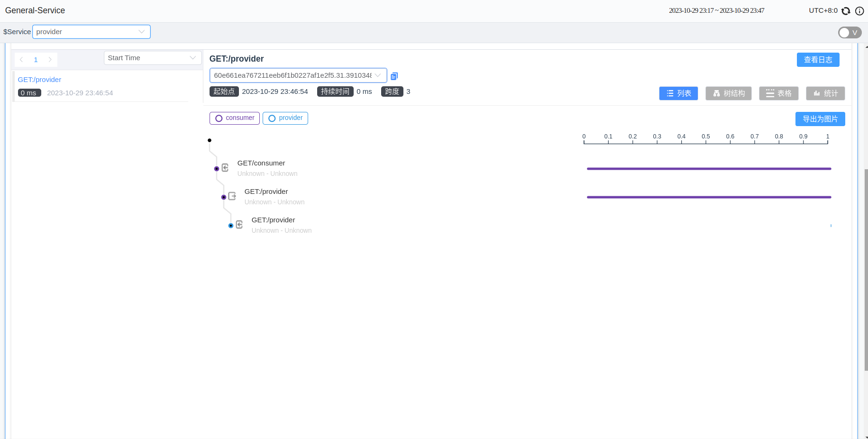Open the info icon in the top bar
The image size is (868, 439).
coord(859,11)
